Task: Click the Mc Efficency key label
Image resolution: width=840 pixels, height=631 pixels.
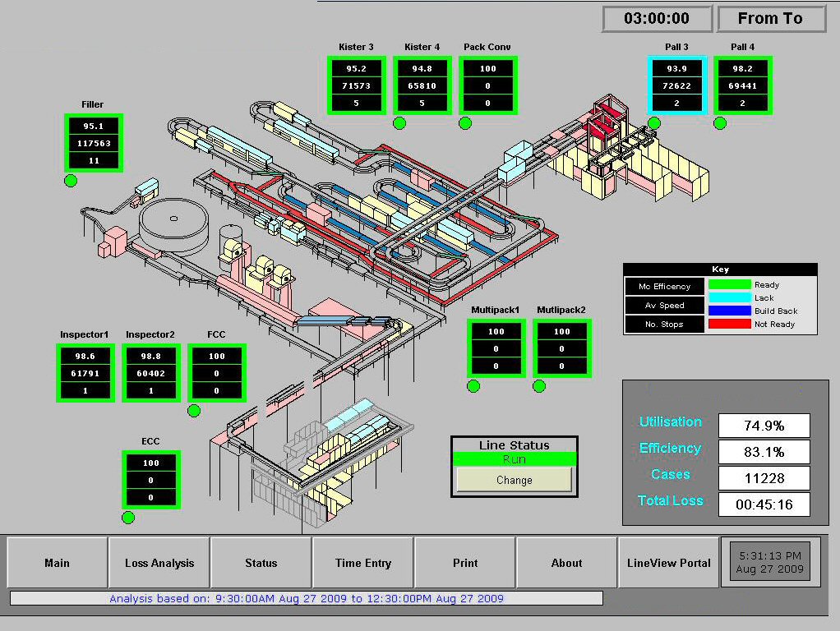Action: [664, 286]
